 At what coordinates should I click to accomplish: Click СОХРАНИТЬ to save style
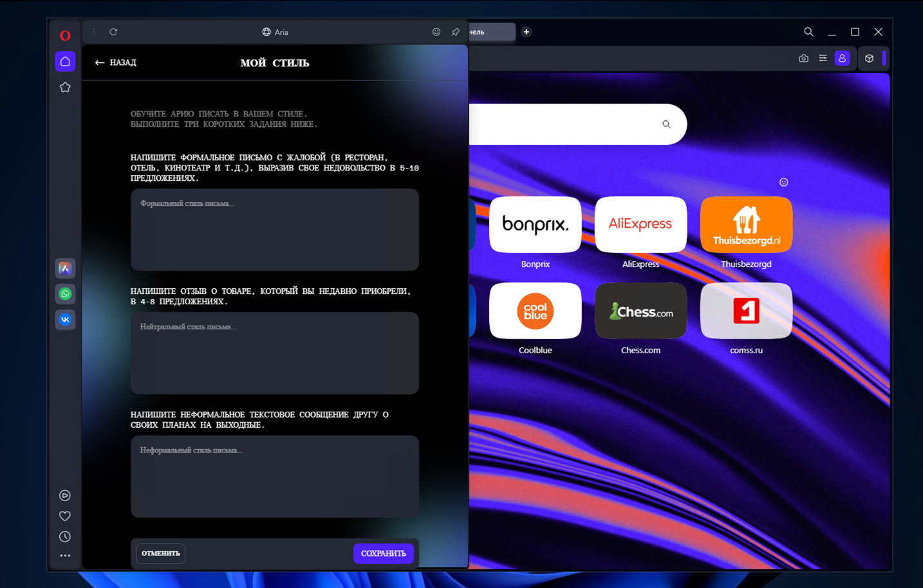coord(384,553)
